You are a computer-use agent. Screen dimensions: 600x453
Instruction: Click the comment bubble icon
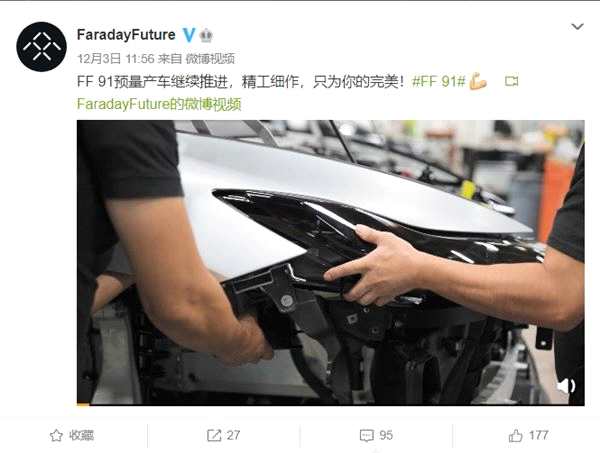point(367,436)
